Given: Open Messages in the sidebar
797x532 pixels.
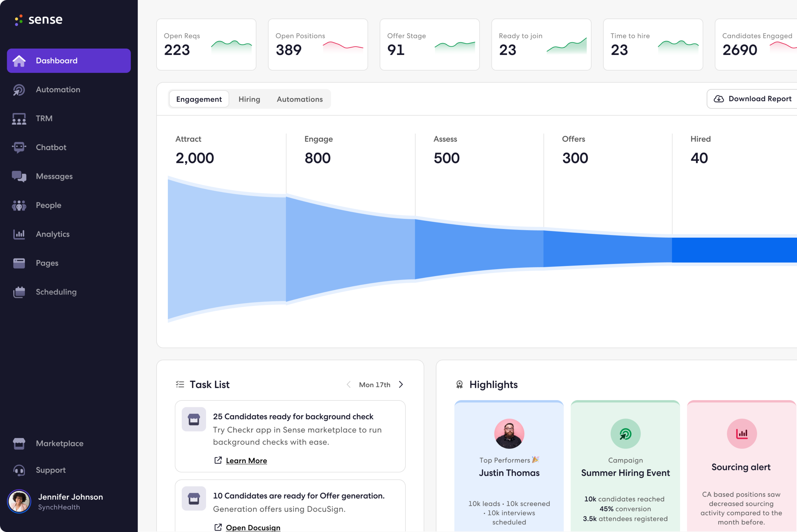Looking at the screenshot, I should pyautogui.click(x=54, y=176).
